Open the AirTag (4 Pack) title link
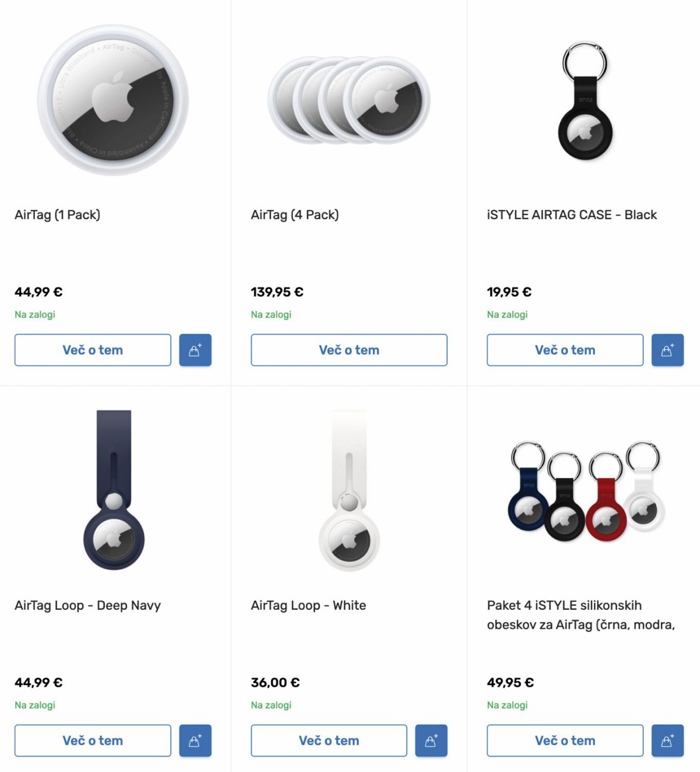This screenshot has height=772, width=700. click(x=295, y=215)
